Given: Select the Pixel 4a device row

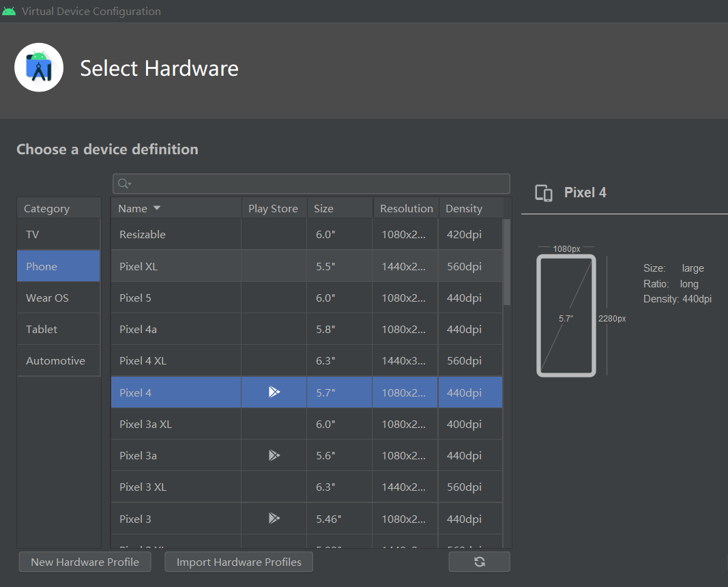Looking at the screenshot, I should pyautogui.click(x=306, y=329).
